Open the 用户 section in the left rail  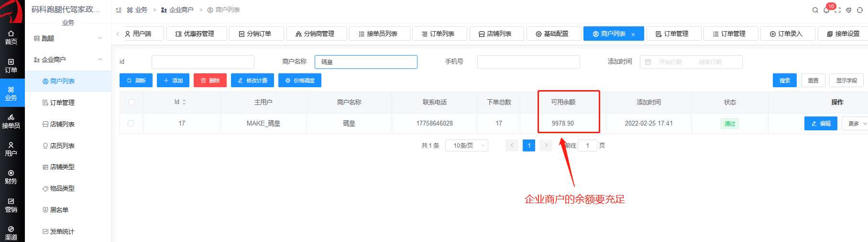tap(11, 150)
